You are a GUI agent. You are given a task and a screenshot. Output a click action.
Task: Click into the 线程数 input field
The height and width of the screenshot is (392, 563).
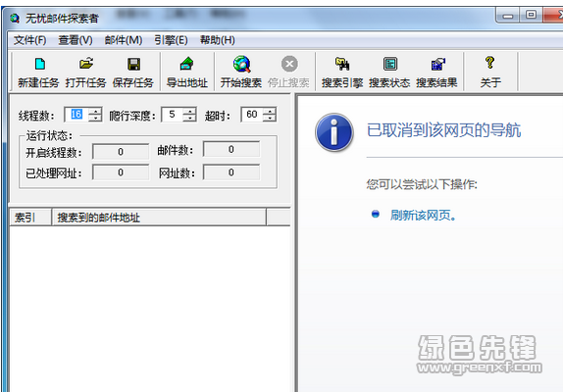click(x=77, y=115)
